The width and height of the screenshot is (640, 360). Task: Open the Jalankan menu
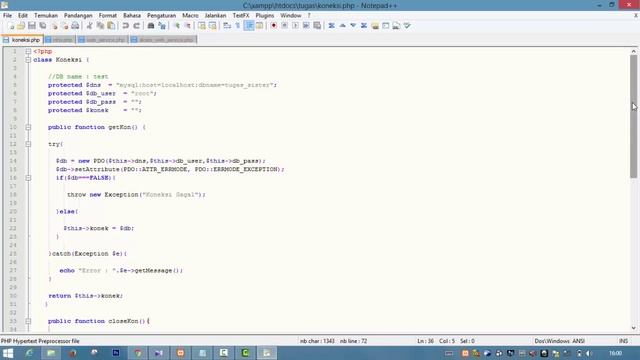(215, 16)
